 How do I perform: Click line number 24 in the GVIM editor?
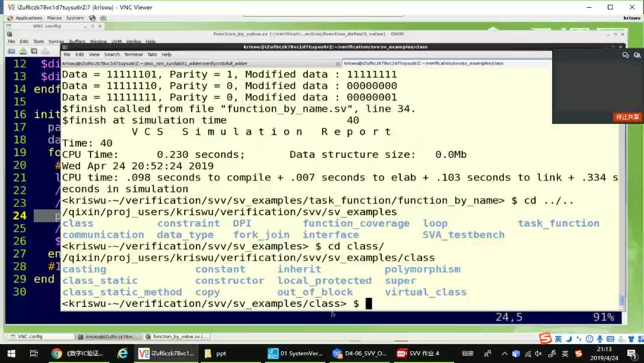point(20,216)
